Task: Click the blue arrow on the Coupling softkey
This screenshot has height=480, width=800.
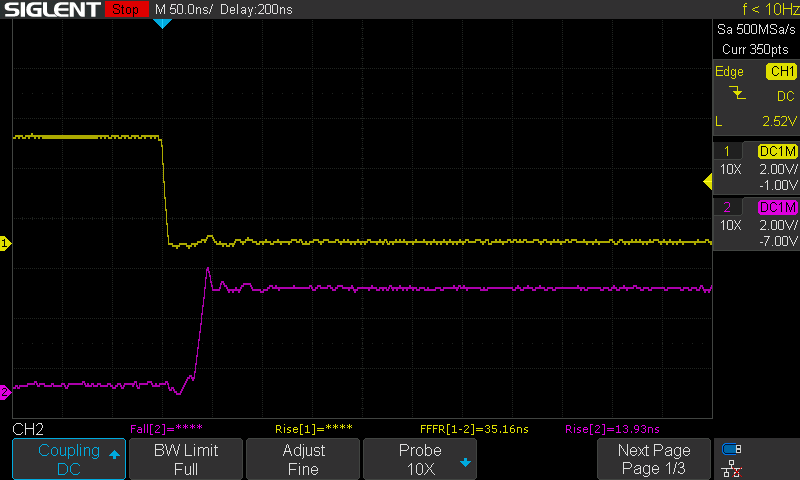Action: (114, 454)
